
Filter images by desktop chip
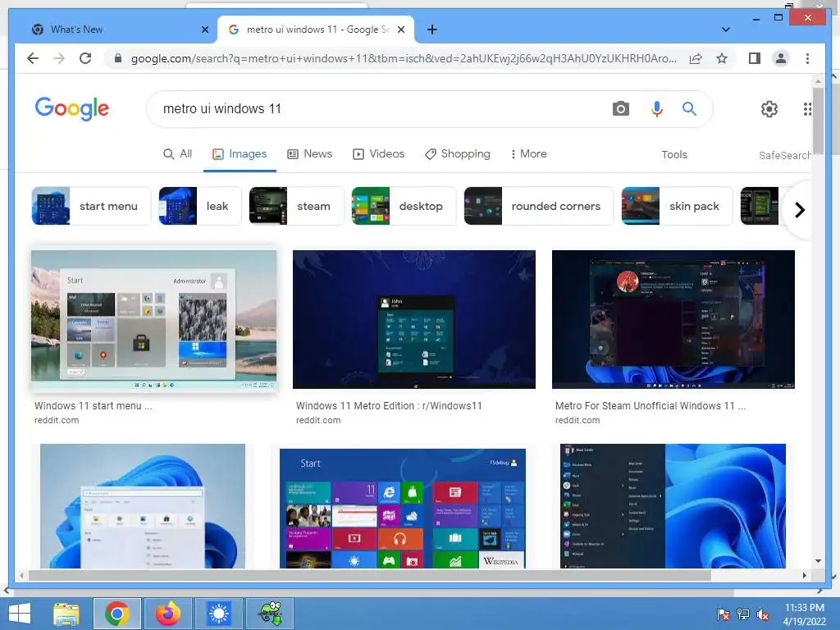click(x=404, y=206)
